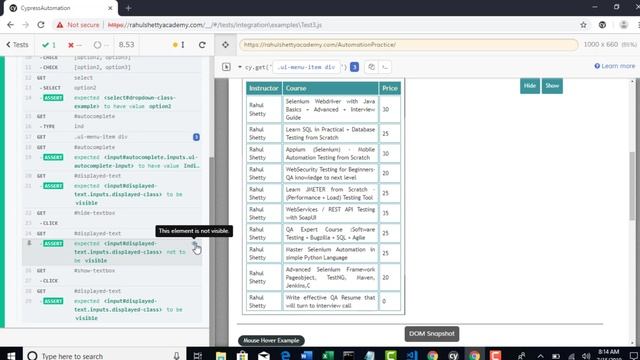Click the pin icon on highlighted assert
The image size is (640, 360).
pyautogui.click(x=29, y=243)
